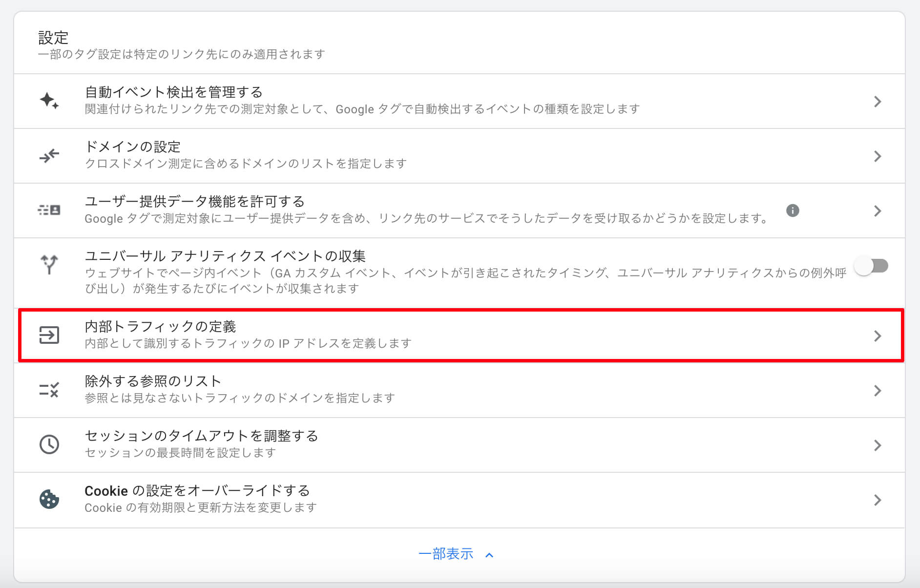Viewport: 920px width, 588px height.
Task: Open 内部トラフィックの定義 chevron arrow
Action: (x=878, y=336)
